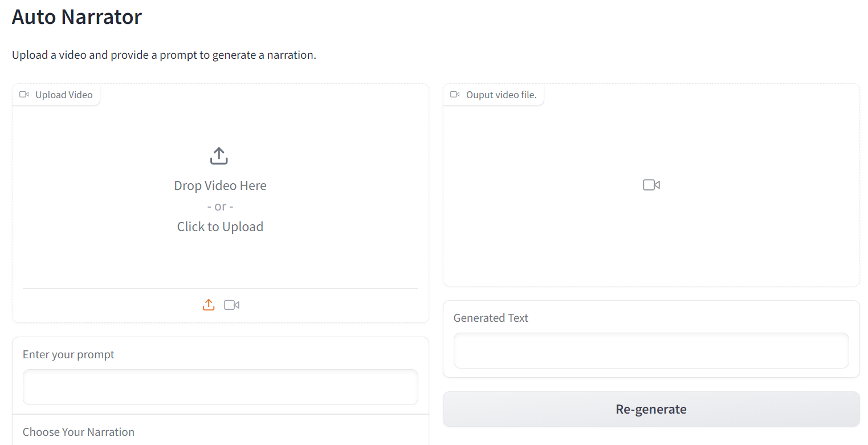Click the upload-and-prompt description text
The width and height of the screenshot is (868, 445).
tap(164, 55)
